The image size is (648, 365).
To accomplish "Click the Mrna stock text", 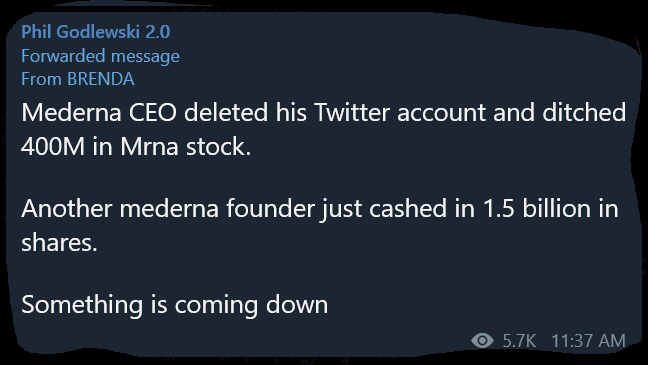I will [186, 147].
